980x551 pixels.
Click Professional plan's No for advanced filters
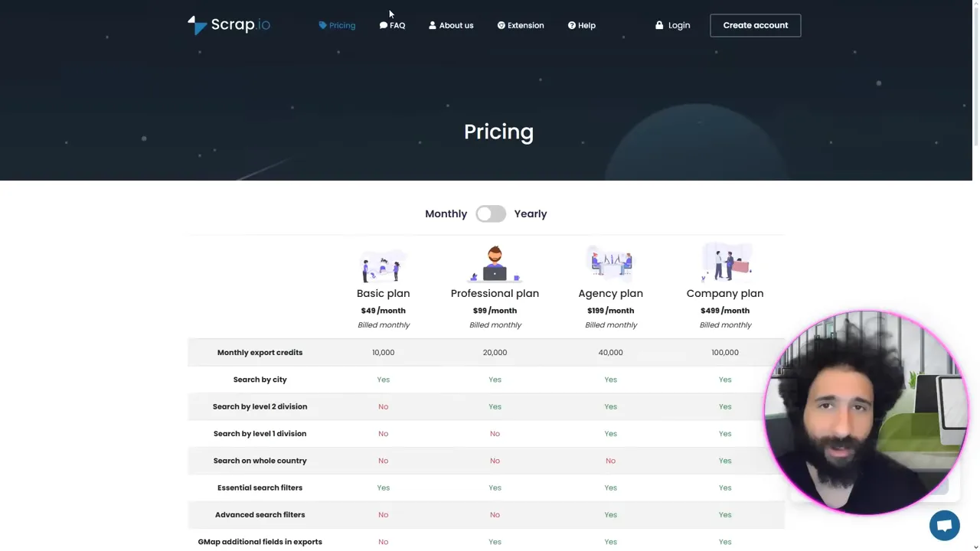[x=495, y=515]
